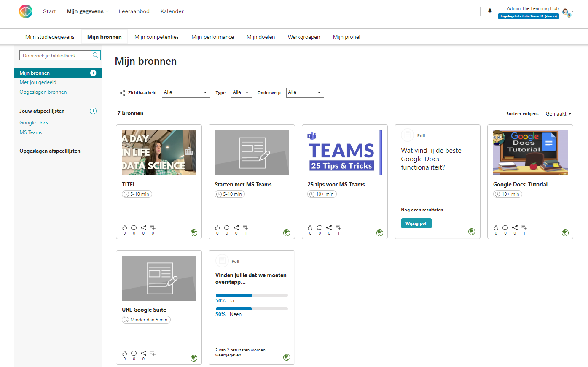Share Google Docs: Tutorial card
This screenshot has height=367, width=588.
tap(515, 228)
